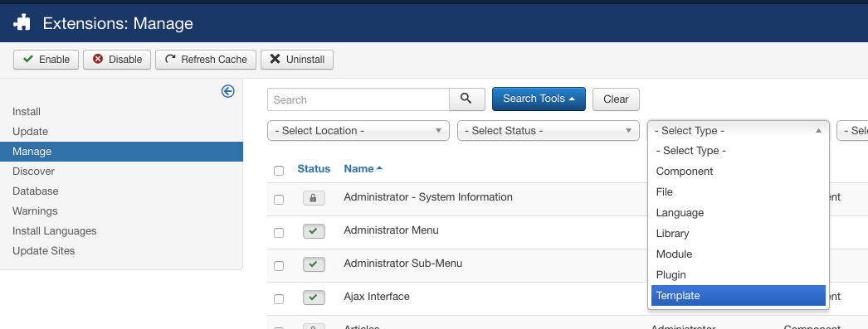
Task: Click the 'Administrator Sub-Menu' extension name
Action: click(403, 264)
